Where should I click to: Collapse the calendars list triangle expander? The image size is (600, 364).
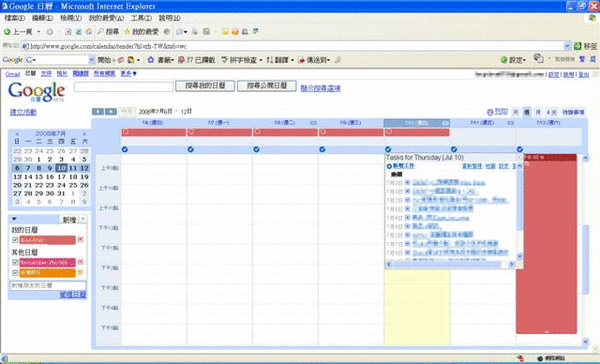click(14, 219)
